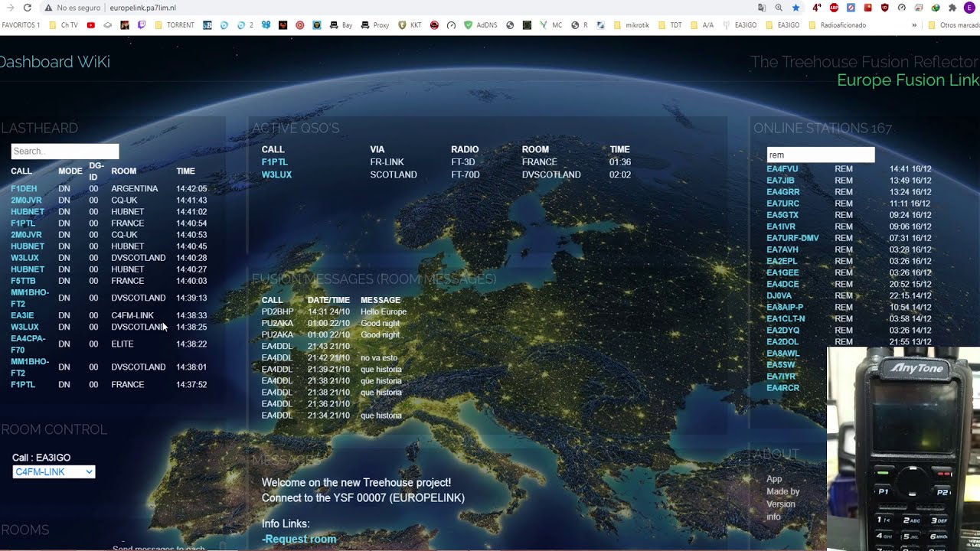Open the Twitch bookmark icon
The width and height of the screenshot is (980, 551).
[x=142, y=24]
